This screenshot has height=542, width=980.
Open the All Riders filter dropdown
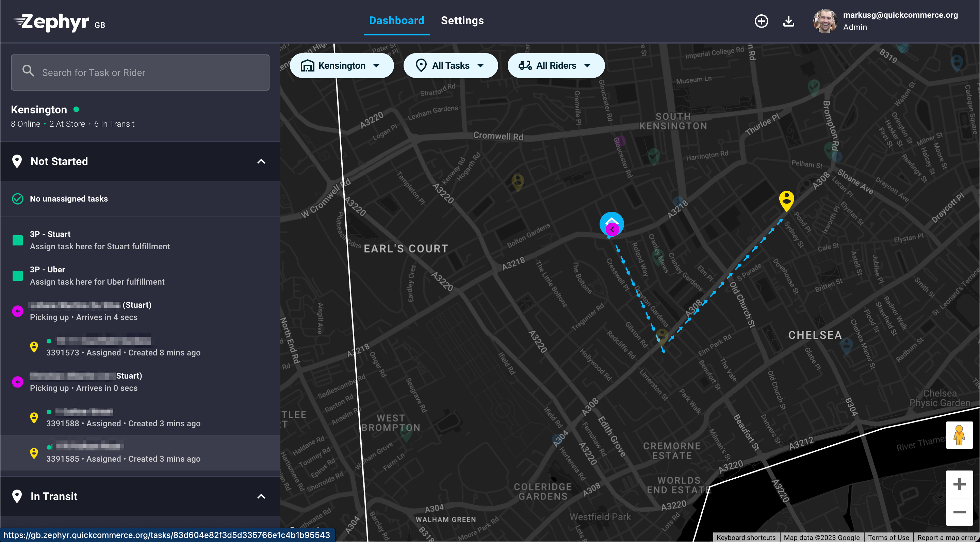tap(556, 65)
